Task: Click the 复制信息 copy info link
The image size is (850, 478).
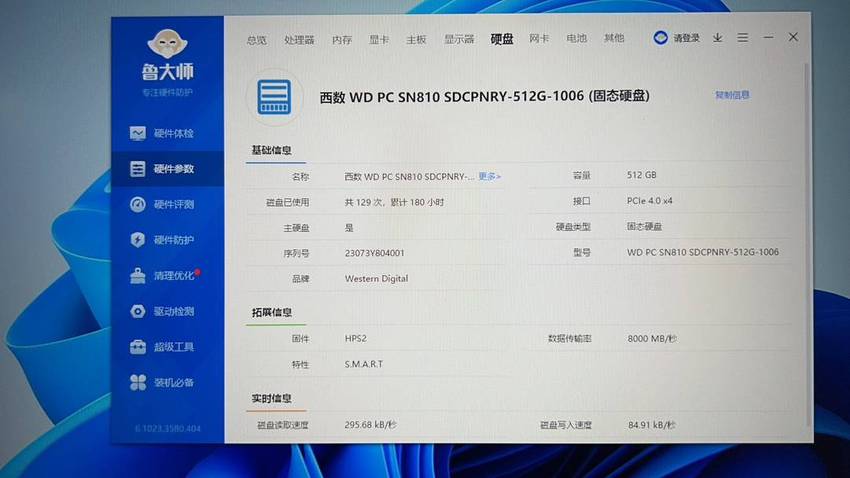Action: [x=732, y=95]
